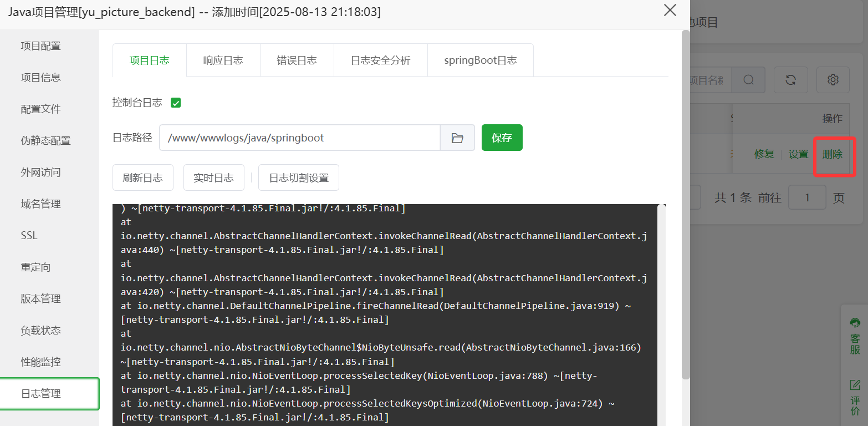Switch to the 响应日志 tab
The image size is (868, 426).
point(223,60)
